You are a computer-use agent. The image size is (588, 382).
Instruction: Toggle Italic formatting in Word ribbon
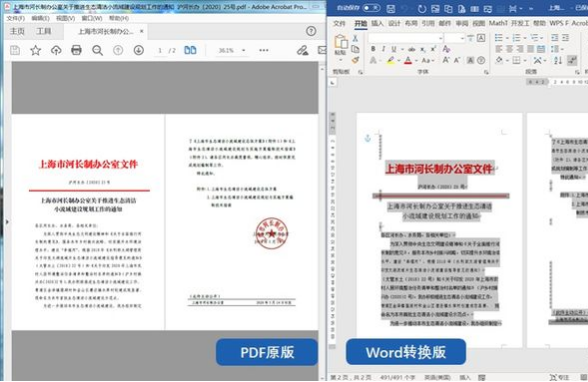[x=383, y=49]
